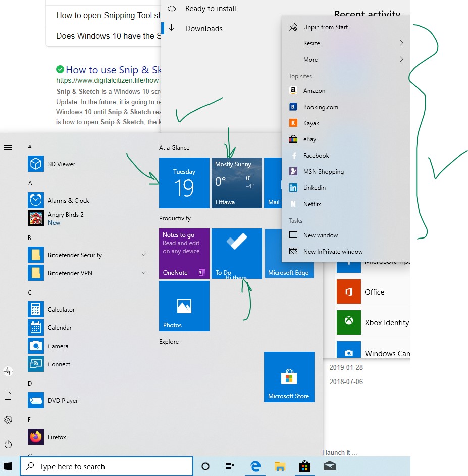Open Bitdefender Security folder icon
This screenshot has height=476, width=468.
click(36, 255)
